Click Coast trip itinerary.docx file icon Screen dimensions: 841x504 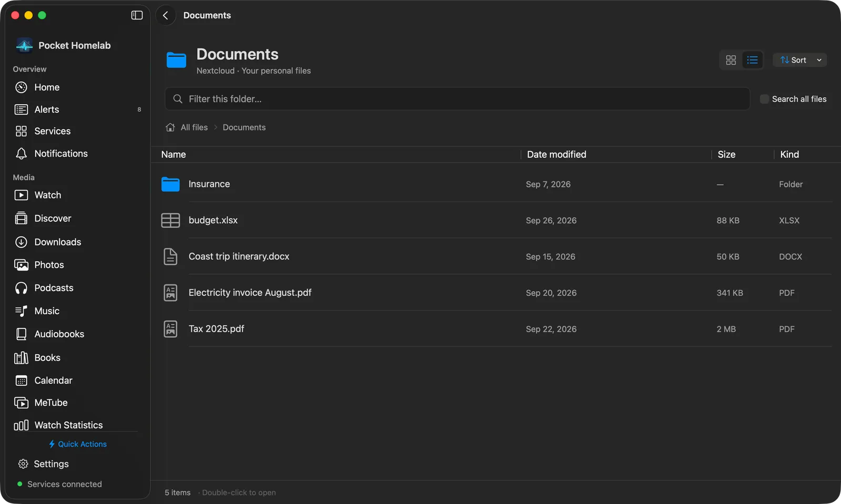click(170, 256)
